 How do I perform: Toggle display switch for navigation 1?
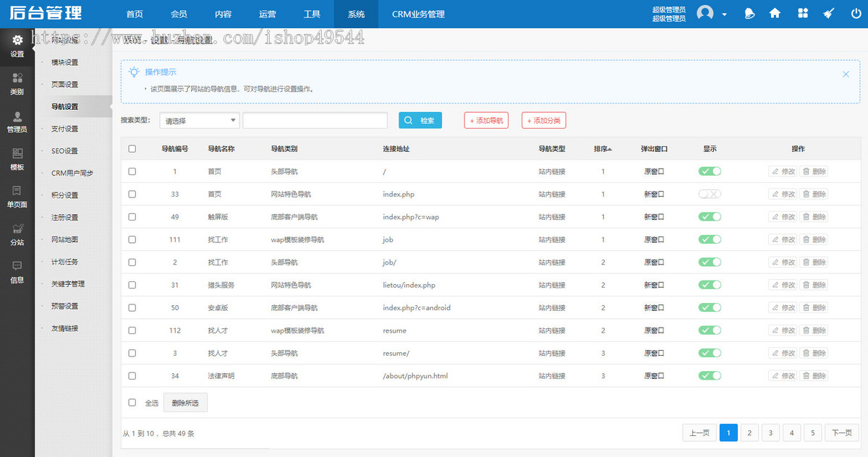[710, 171]
